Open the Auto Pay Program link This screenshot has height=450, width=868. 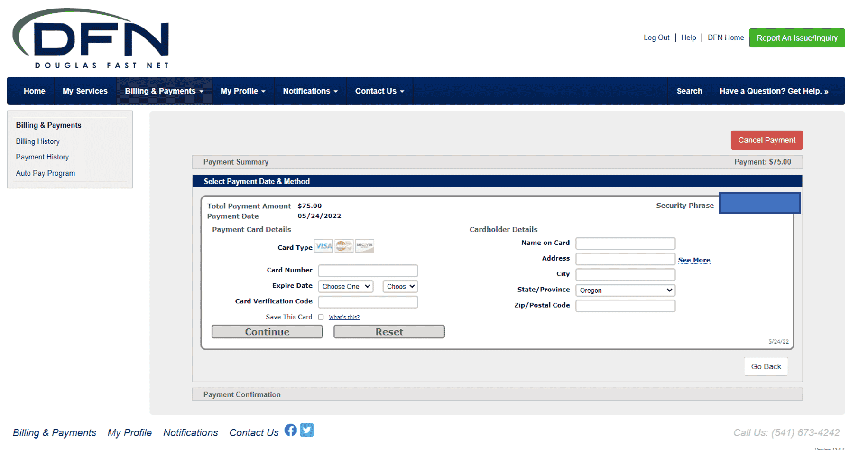coord(45,173)
